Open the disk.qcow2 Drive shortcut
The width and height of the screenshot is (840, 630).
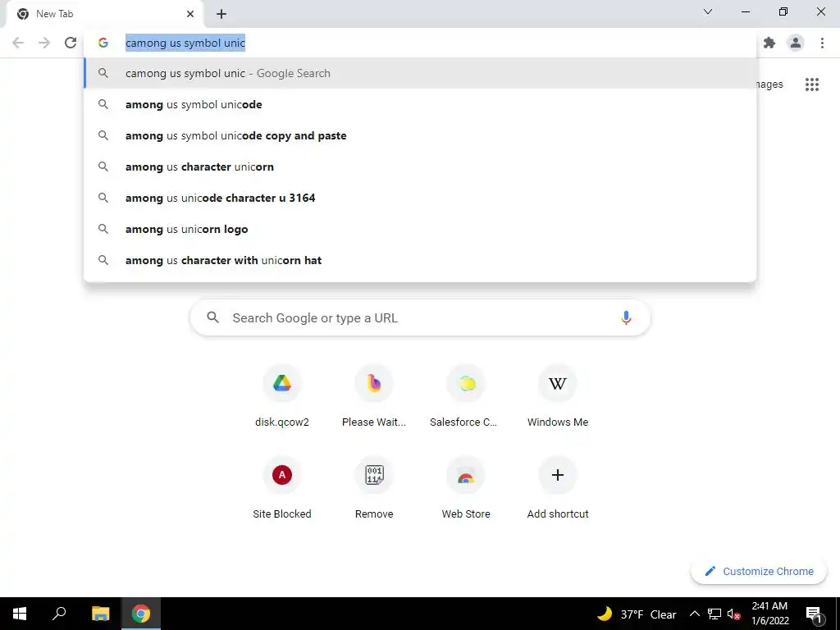(x=282, y=396)
